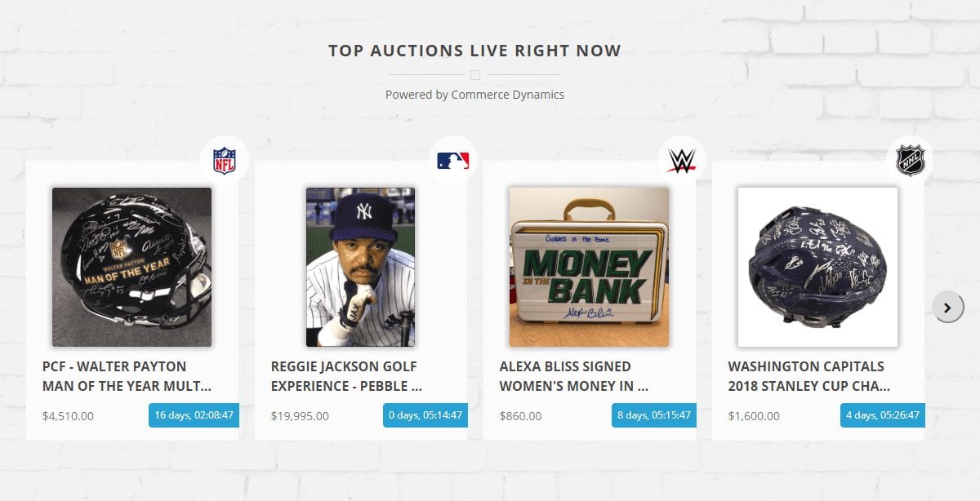Open the Walter Payton signed helmet photo

click(132, 268)
